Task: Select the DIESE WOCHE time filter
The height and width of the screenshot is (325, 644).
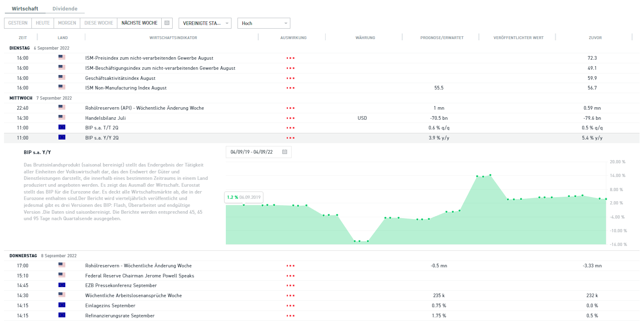Action: click(x=99, y=23)
